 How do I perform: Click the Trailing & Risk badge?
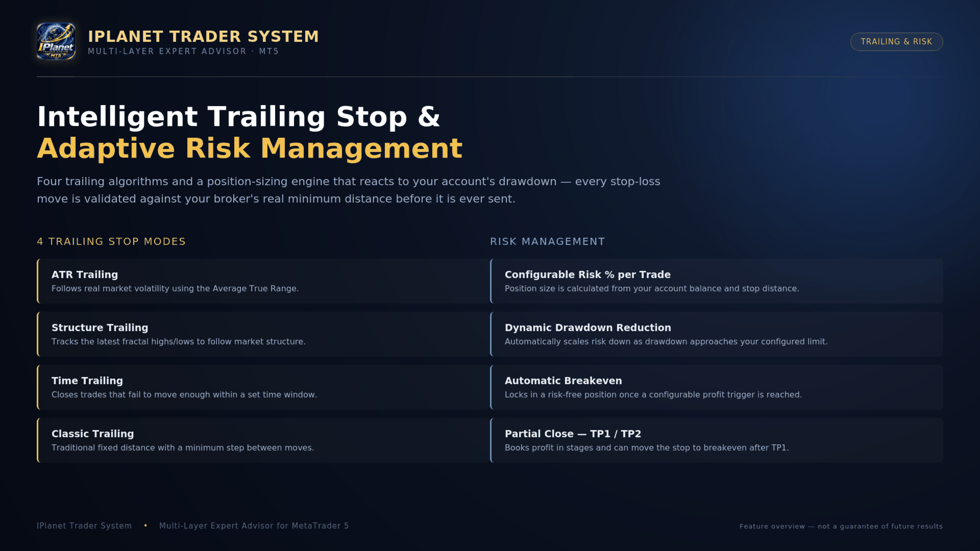(x=896, y=42)
